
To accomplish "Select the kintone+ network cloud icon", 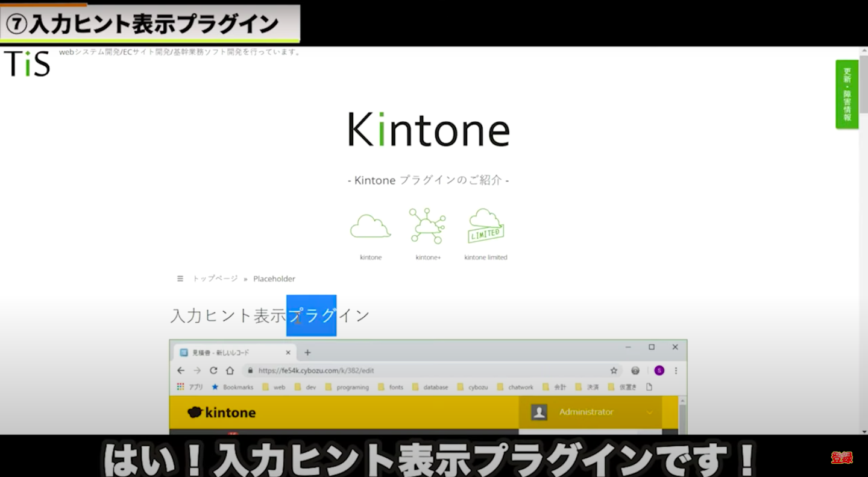I will tap(427, 226).
